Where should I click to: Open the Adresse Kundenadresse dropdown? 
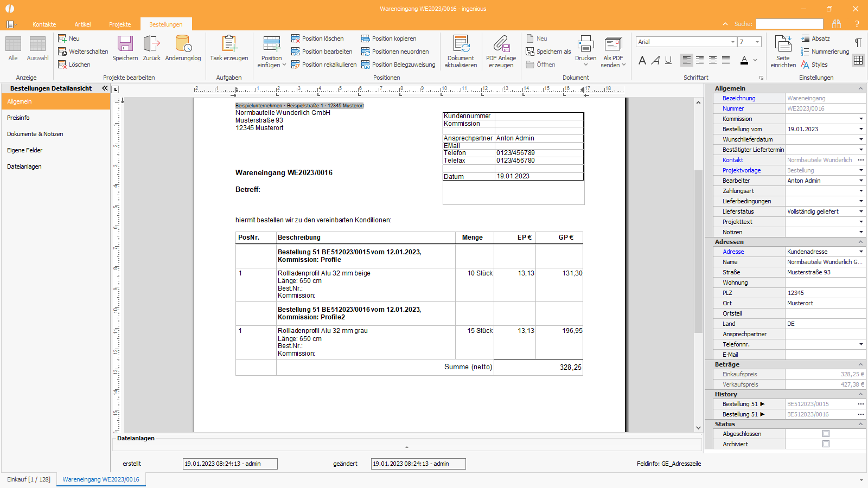(x=861, y=252)
